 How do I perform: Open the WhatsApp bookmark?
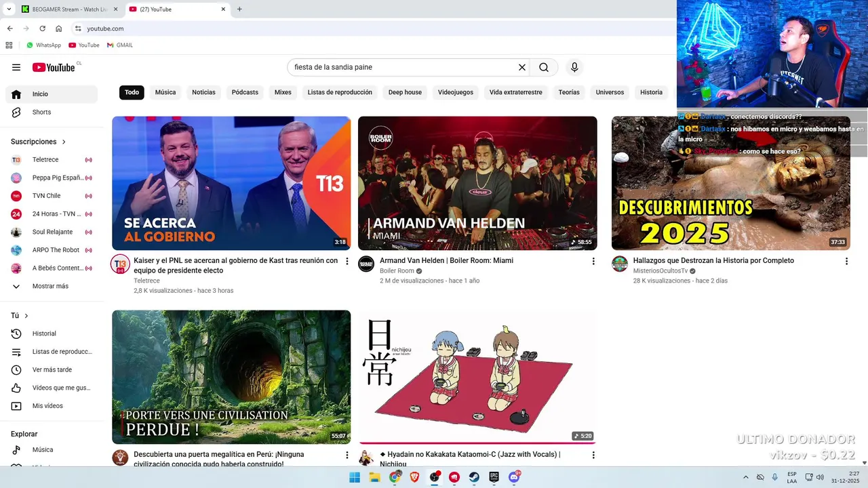coord(43,45)
